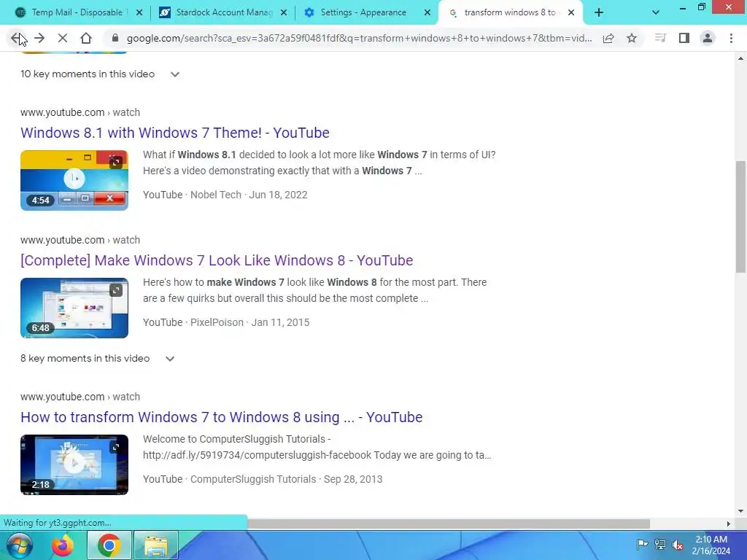
Task: Open File Explorer from the taskbar
Action: point(156,545)
